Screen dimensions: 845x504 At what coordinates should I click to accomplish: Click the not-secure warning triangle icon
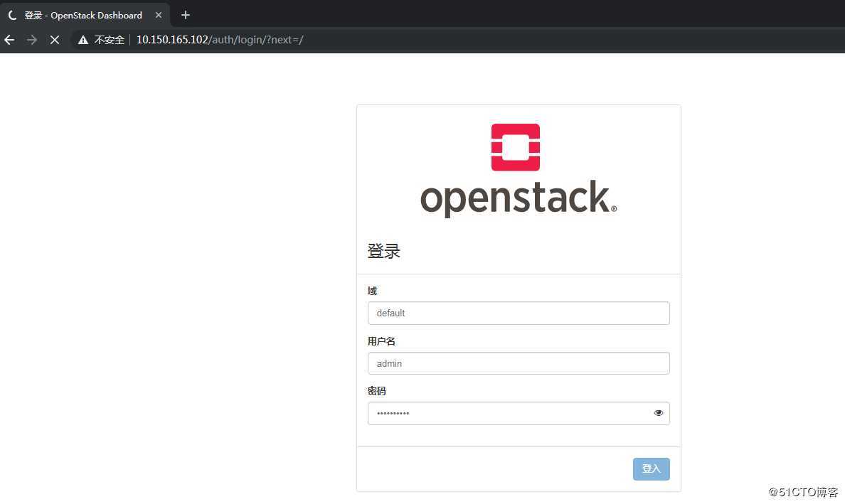83,40
